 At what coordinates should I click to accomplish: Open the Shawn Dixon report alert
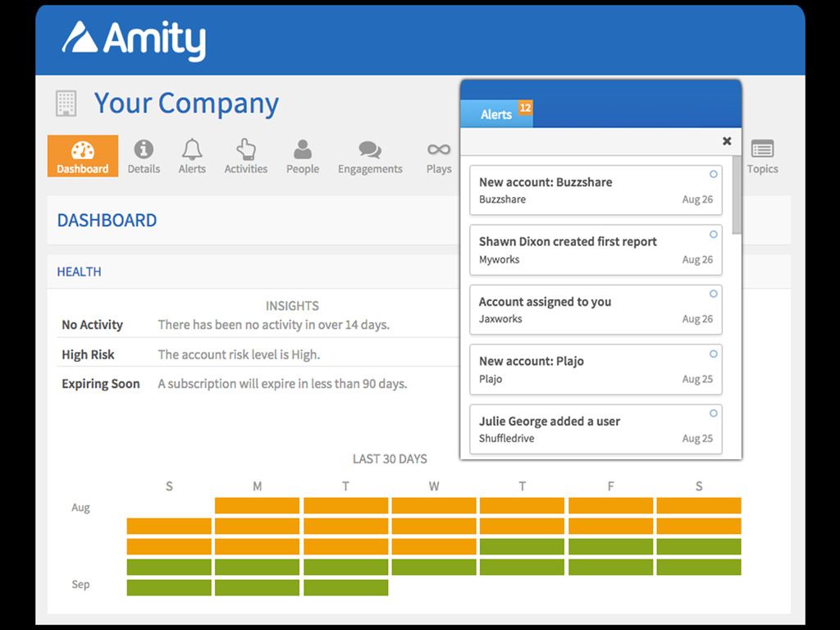(595, 250)
